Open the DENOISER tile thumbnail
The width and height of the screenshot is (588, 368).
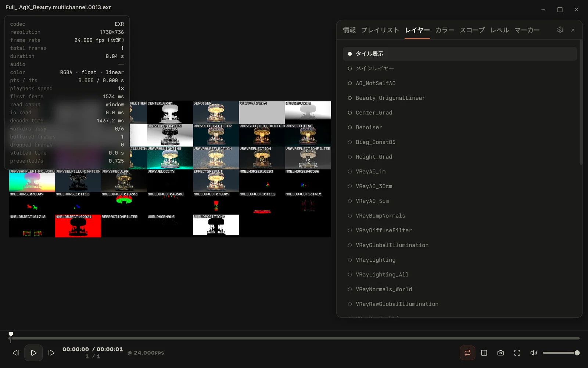pos(216,112)
